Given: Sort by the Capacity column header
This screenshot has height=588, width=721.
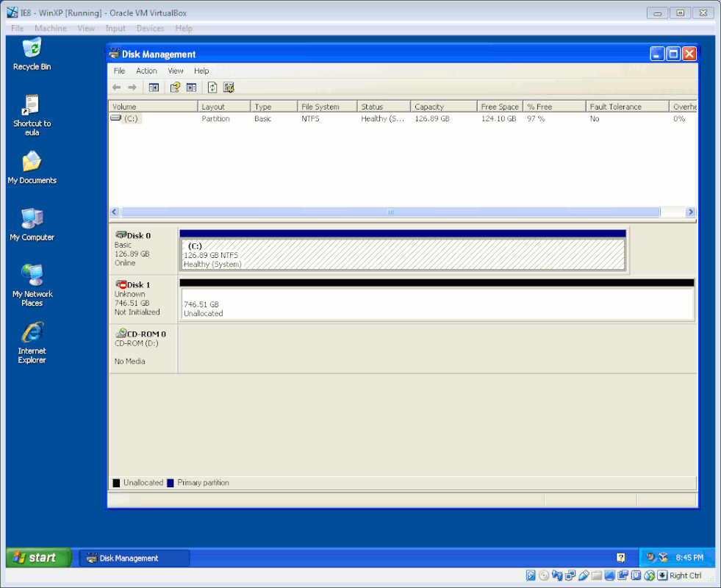Looking at the screenshot, I should [x=444, y=107].
